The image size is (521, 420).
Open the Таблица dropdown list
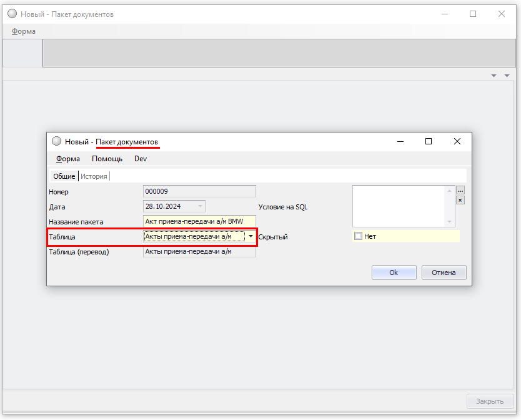click(251, 236)
